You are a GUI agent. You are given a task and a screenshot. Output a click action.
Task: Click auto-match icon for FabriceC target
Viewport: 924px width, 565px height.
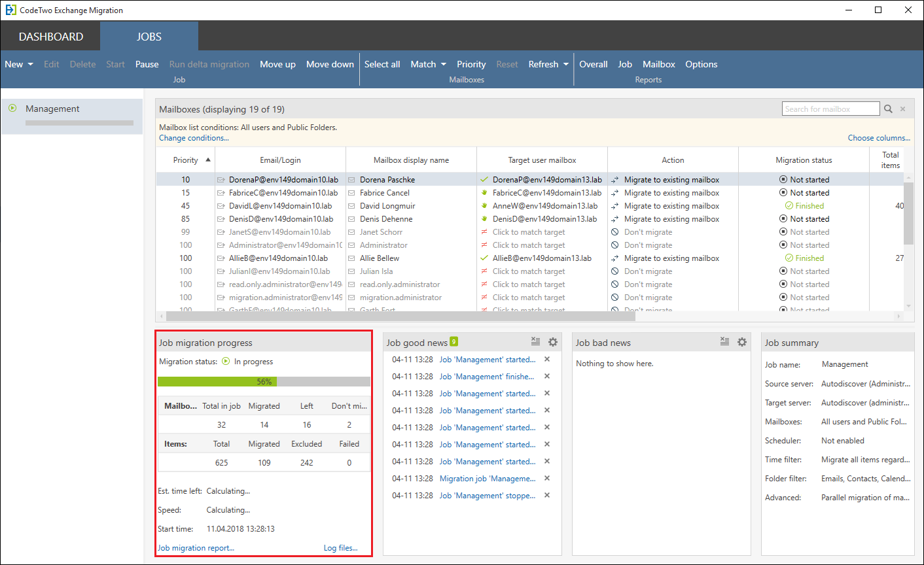tap(484, 193)
